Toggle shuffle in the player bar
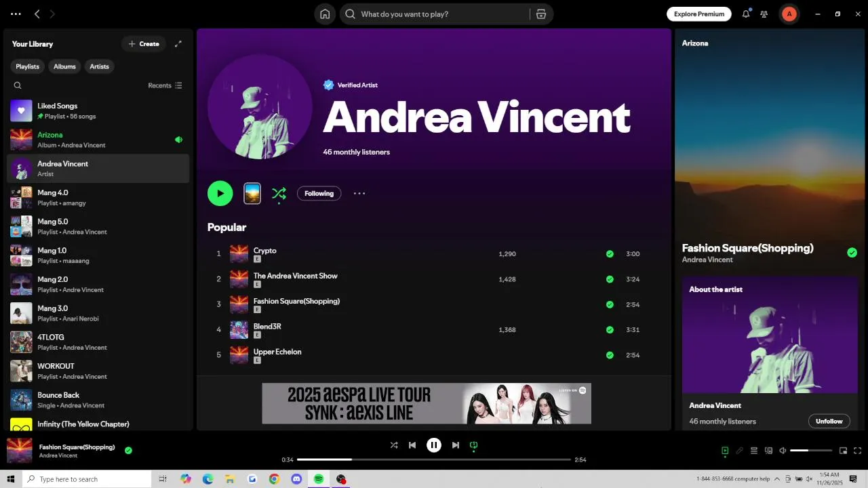868x488 pixels. 394,445
